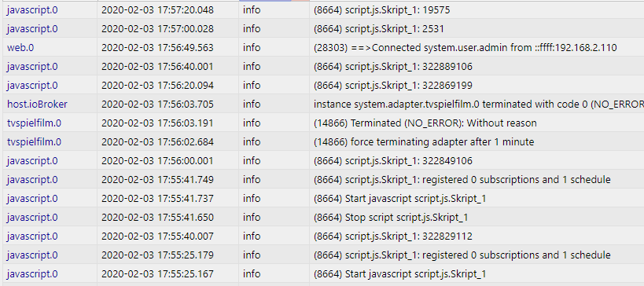Image resolution: width=644 pixels, height=286 pixels.
Task: Select the tvspielfilm.0 Terminated (NO_ERROR) row
Action: [x=322, y=123]
